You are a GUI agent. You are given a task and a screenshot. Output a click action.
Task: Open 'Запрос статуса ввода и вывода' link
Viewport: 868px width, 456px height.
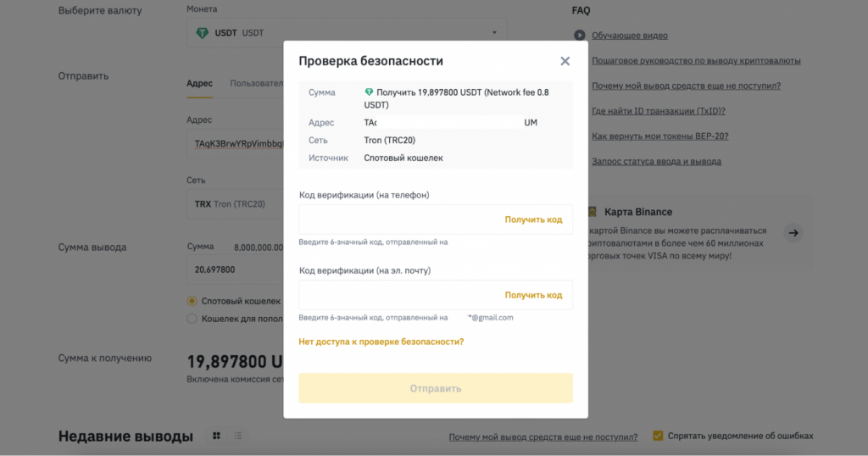click(657, 162)
